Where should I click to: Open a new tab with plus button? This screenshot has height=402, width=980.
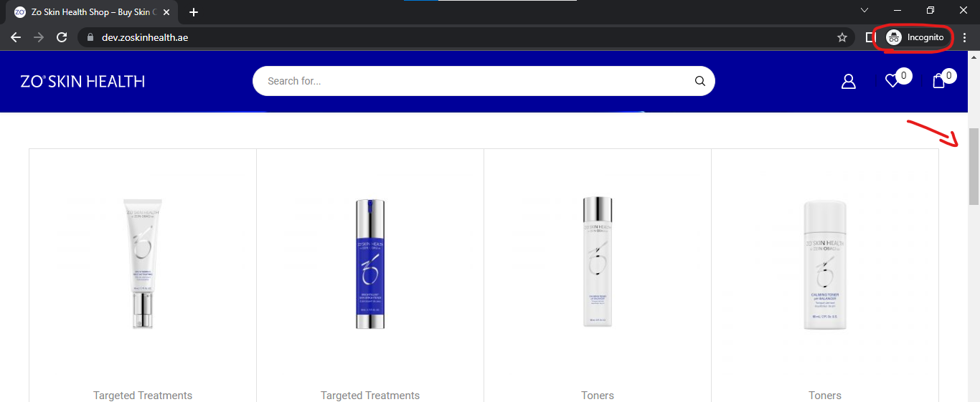(194, 12)
